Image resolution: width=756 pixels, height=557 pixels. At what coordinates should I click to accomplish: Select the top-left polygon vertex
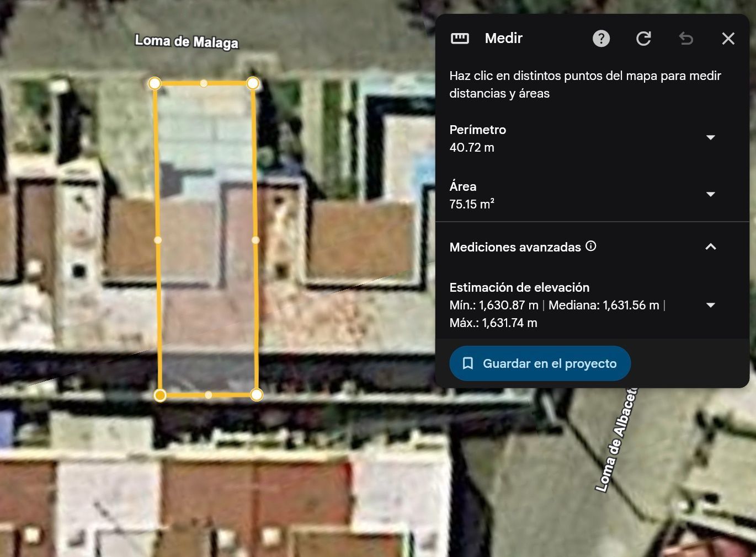(x=155, y=83)
